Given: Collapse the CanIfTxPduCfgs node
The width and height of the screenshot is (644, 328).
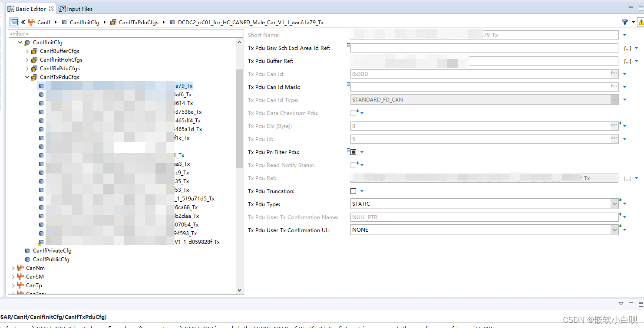Looking at the screenshot, I should click(27, 77).
